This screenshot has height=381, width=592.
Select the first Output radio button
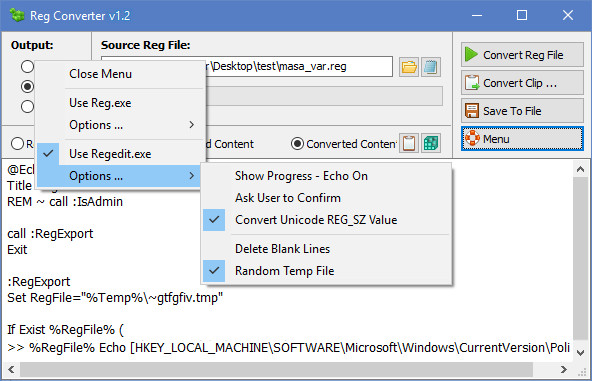(x=27, y=66)
